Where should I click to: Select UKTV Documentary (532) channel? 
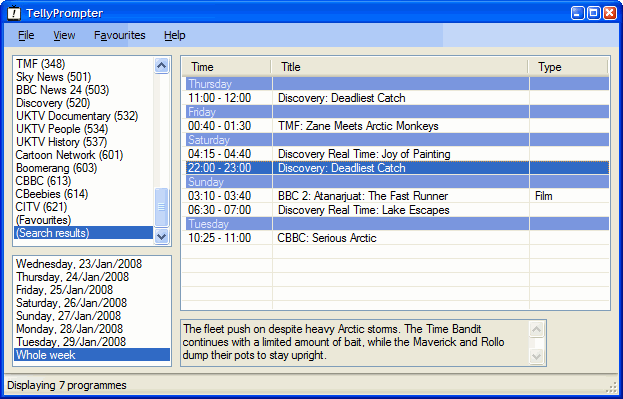[83, 116]
